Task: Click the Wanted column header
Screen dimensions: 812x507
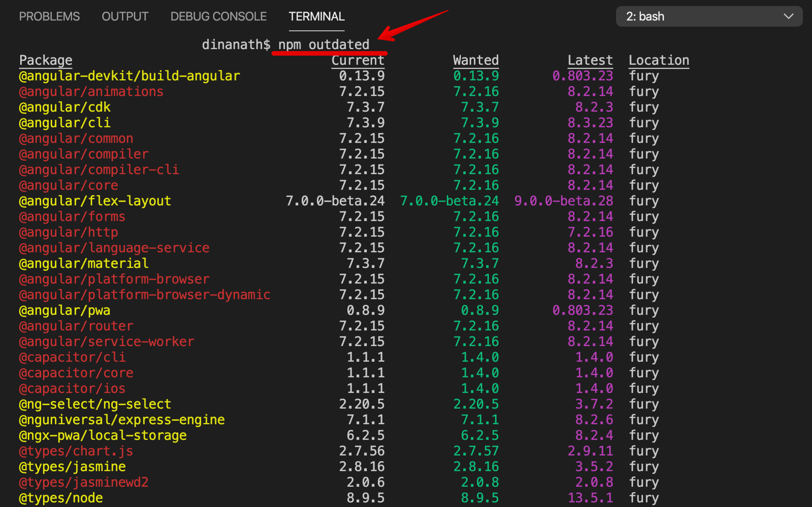Action: click(476, 60)
